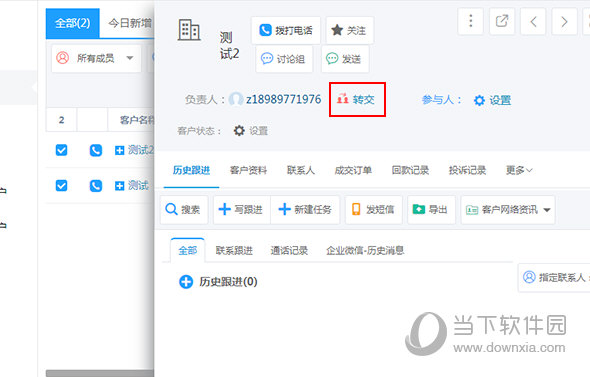590x377 pixels.
Task: Switch to the 投诉记录 tab
Action: pyautogui.click(x=467, y=170)
